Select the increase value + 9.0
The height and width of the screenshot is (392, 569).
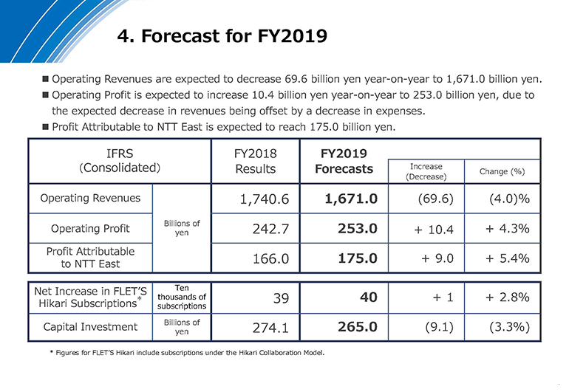[x=437, y=258]
